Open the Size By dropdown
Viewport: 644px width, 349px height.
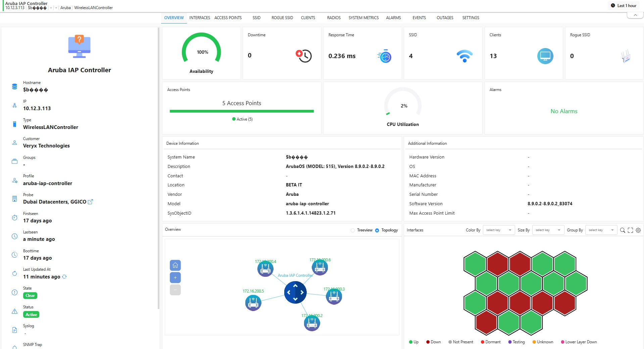coord(548,230)
